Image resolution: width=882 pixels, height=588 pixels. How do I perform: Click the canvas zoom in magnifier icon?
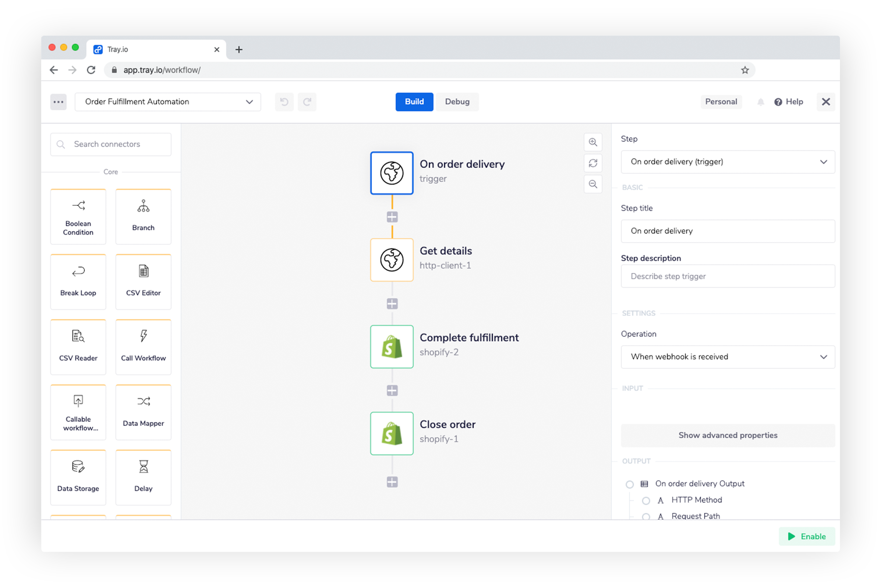coord(592,142)
